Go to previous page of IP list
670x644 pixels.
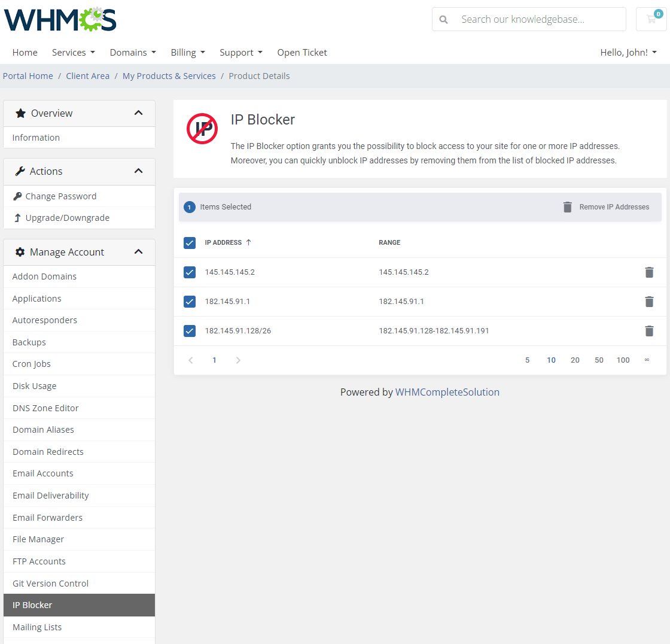point(191,360)
